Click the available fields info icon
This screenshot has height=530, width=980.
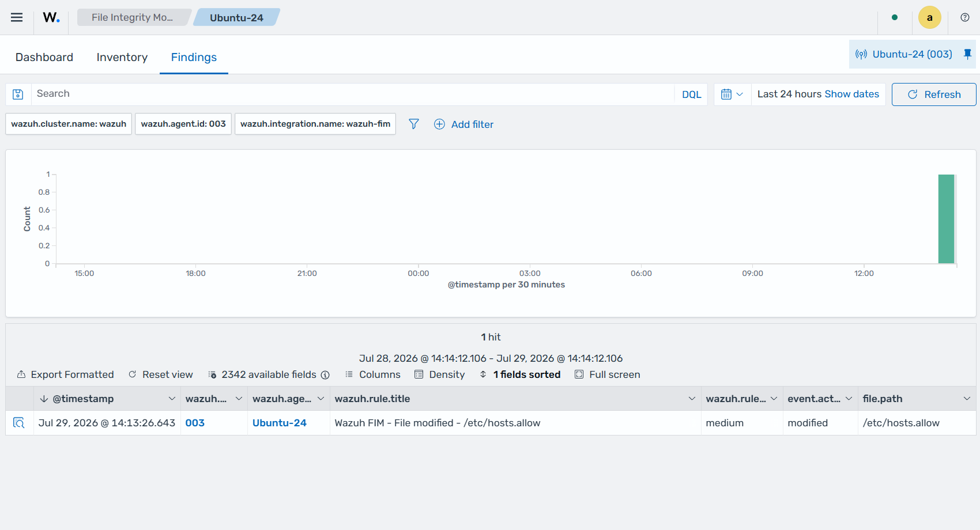325,375
